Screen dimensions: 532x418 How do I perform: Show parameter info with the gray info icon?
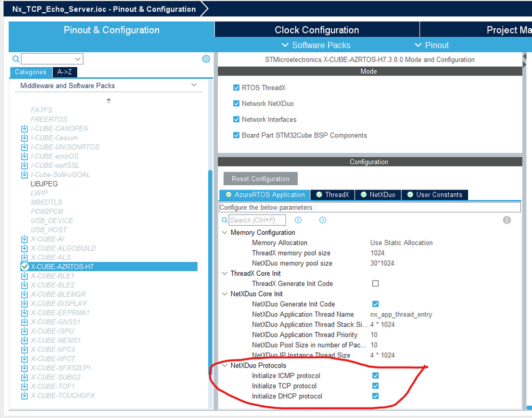(x=507, y=220)
